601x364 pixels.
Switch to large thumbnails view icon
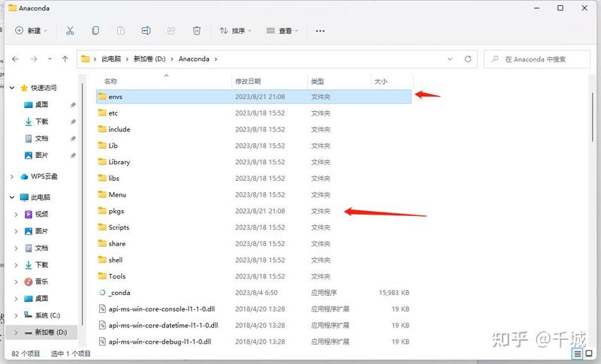(x=589, y=353)
